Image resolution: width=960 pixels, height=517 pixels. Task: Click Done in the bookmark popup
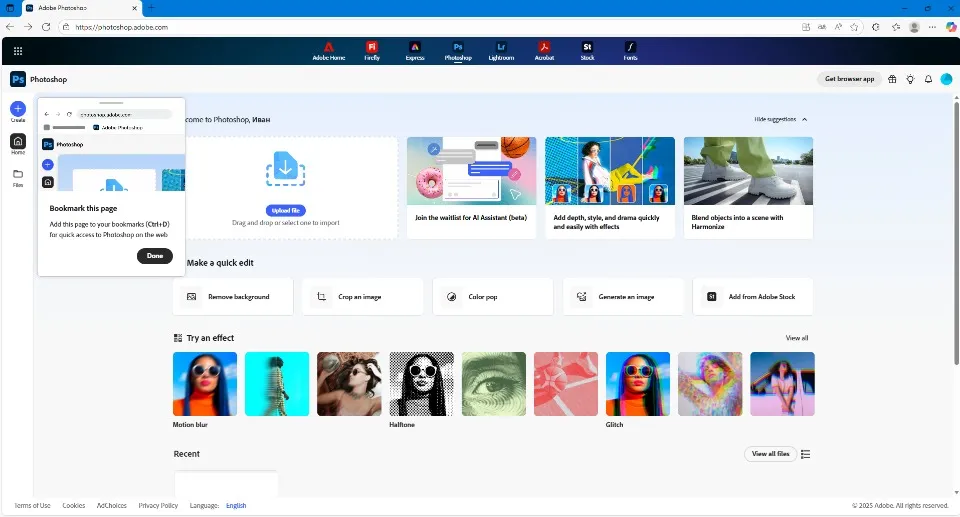pyautogui.click(x=155, y=256)
